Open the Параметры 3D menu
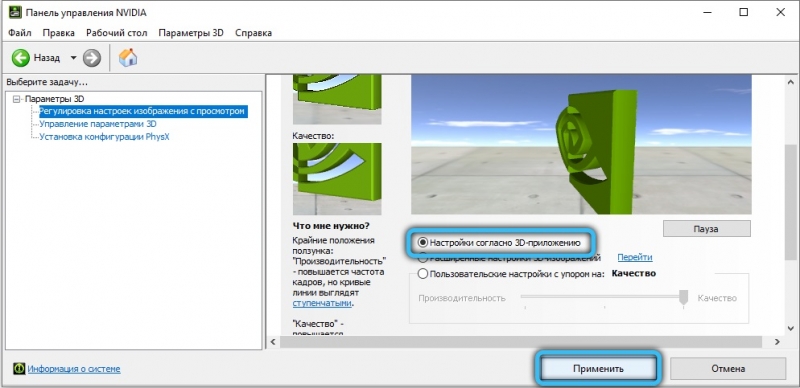 click(x=191, y=33)
